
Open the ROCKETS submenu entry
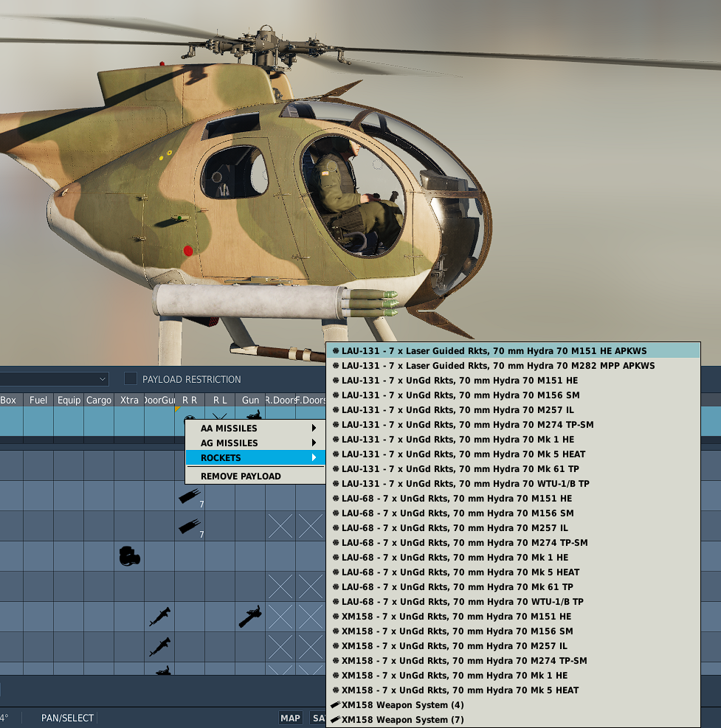(255, 458)
